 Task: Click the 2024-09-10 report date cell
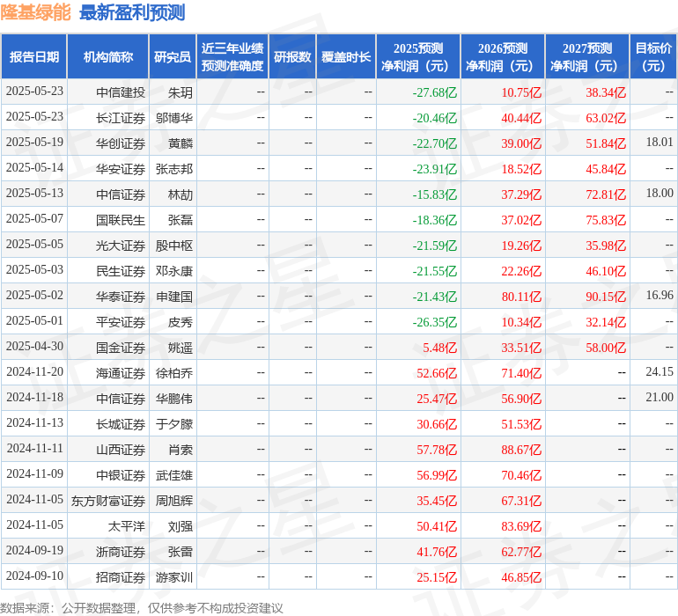[x=34, y=577]
